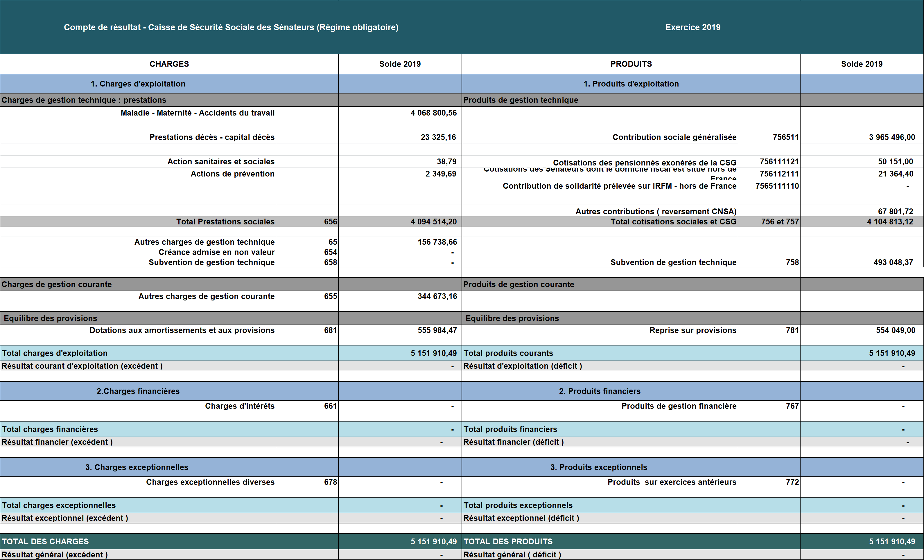Viewport: 924px width, 560px height.
Task: Click the 3. Charges exceptionnelles section header
Action: (137, 467)
